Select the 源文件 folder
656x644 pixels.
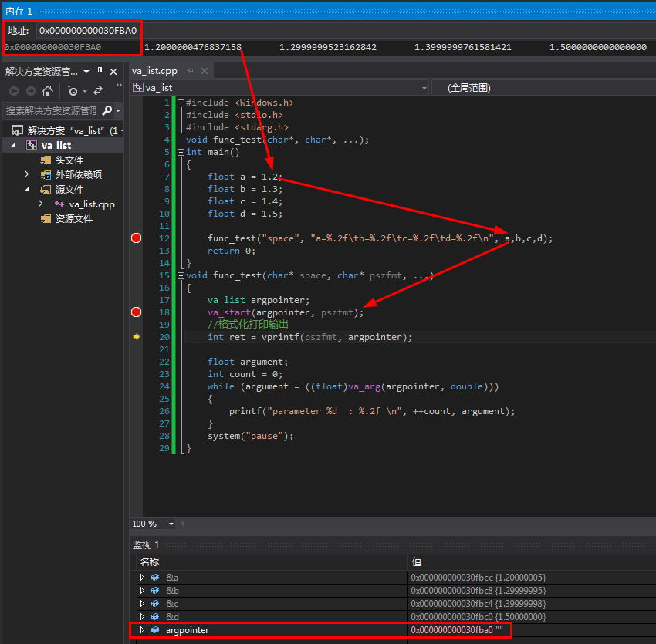[x=69, y=190]
